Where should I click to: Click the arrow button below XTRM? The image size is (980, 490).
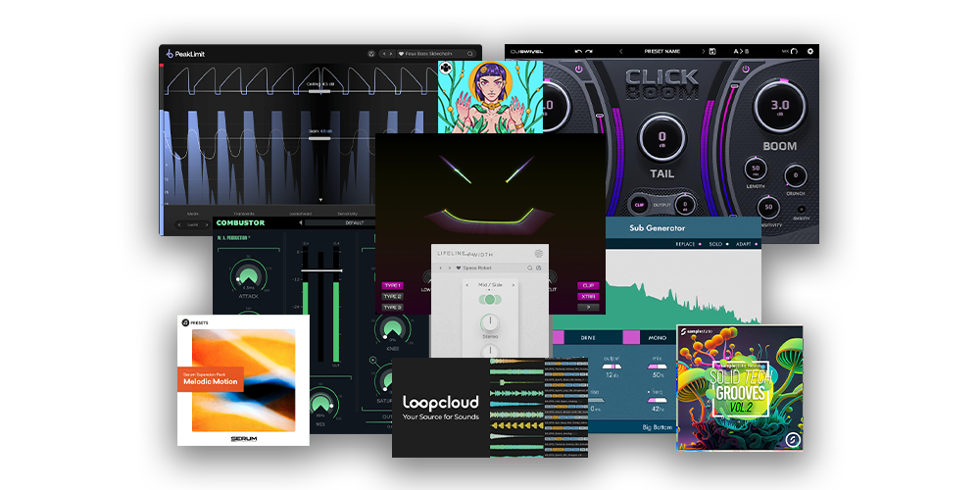pyautogui.click(x=588, y=308)
